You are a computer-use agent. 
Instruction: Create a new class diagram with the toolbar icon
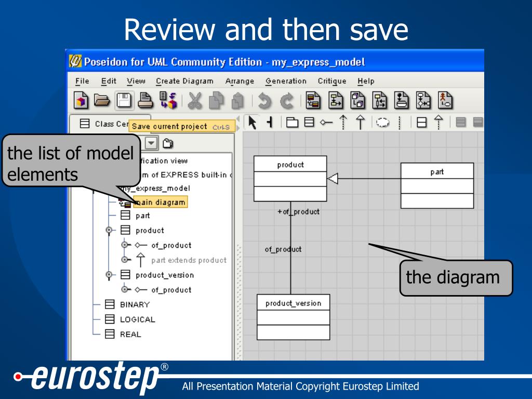click(x=313, y=100)
